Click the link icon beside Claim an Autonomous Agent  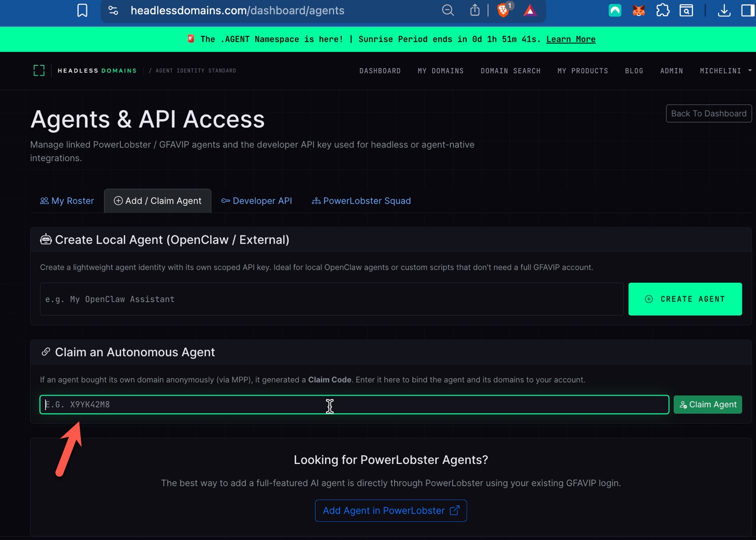(46, 352)
